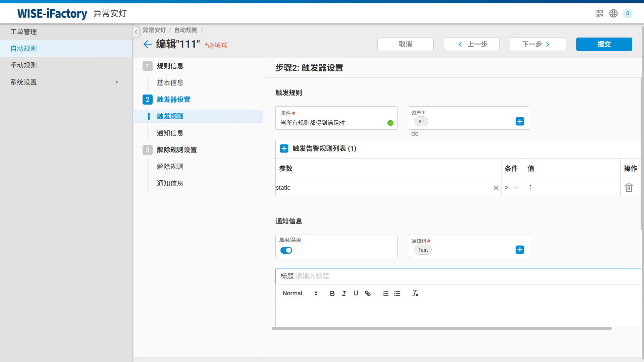Open the Normal text style dropdown
The height and width of the screenshot is (362, 644).
click(x=300, y=294)
